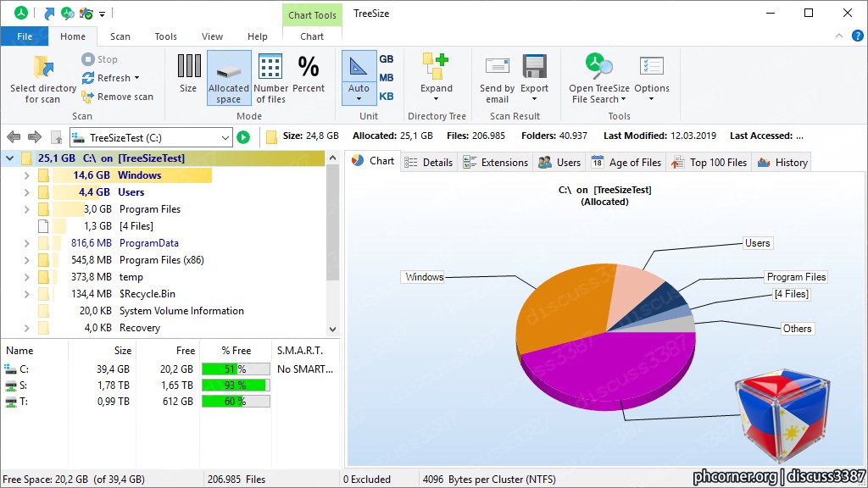Set display unit to MB

tap(386, 77)
